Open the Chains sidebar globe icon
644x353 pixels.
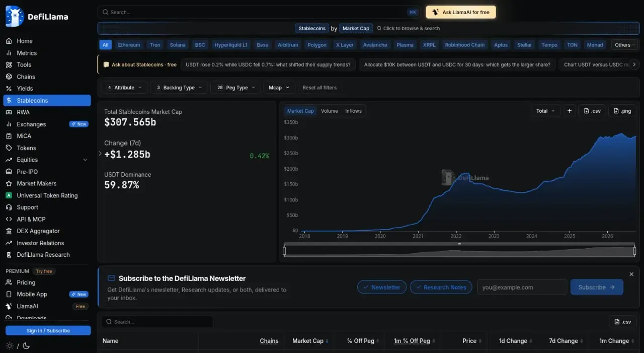pyautogui.click(x=9, y=77)
